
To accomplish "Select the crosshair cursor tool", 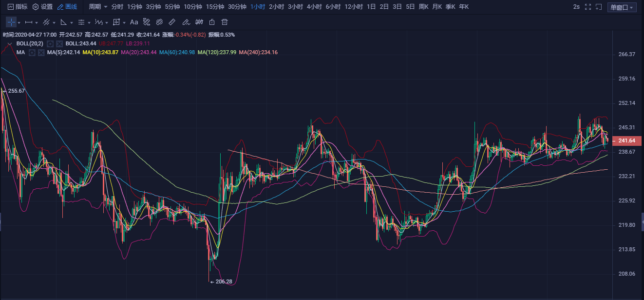I will tap(11, 22).
